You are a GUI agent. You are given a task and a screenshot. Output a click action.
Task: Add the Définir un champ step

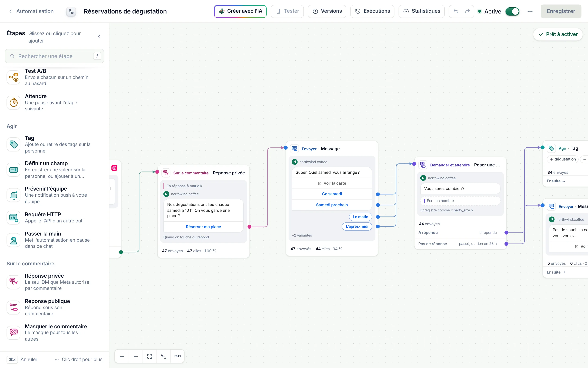coord(55,170)
